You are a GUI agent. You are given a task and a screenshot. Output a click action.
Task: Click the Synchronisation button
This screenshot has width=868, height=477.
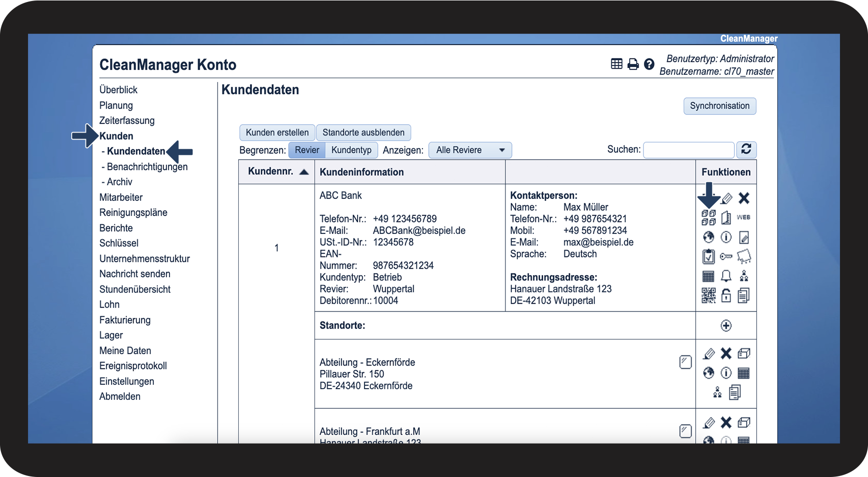(720, 106)
